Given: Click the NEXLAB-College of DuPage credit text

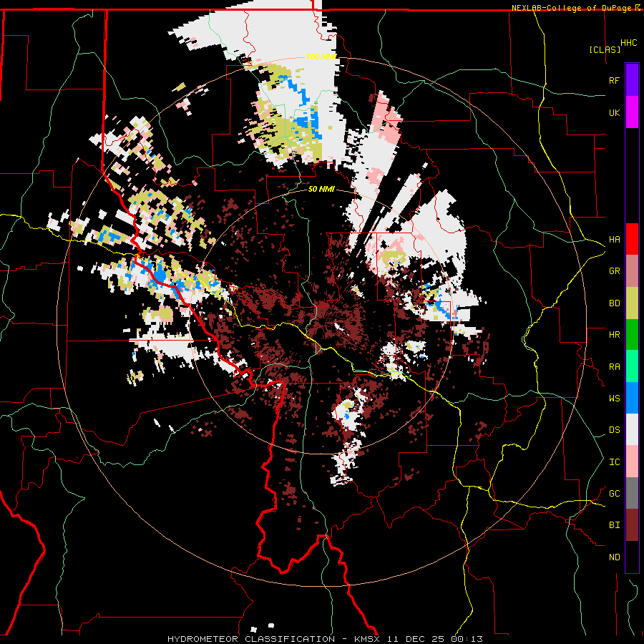Looking at the screenshot, I should (x=571, y=8).
